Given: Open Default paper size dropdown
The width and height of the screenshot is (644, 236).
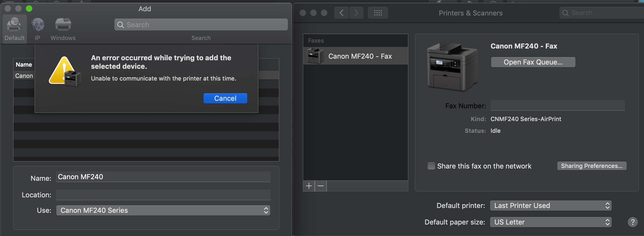Looking at the screenshot, I should coord(551,222).
